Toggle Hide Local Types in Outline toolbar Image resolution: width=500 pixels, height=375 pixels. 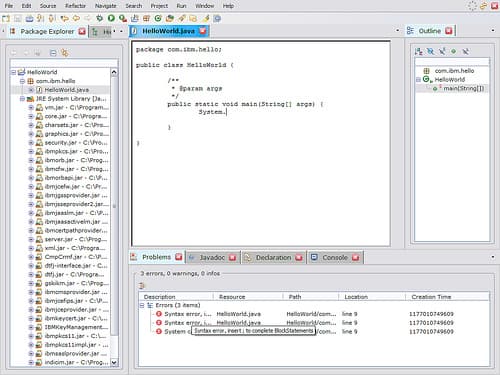pyautogui.click(x=465, y=52)
